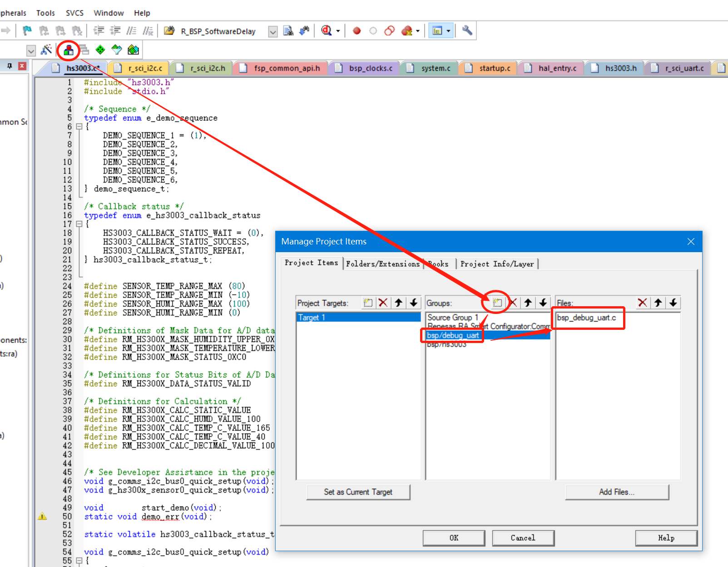Kill all breakpoints icon
The width and height of the screenshot is (728, 567).
(x=407, y=31)
